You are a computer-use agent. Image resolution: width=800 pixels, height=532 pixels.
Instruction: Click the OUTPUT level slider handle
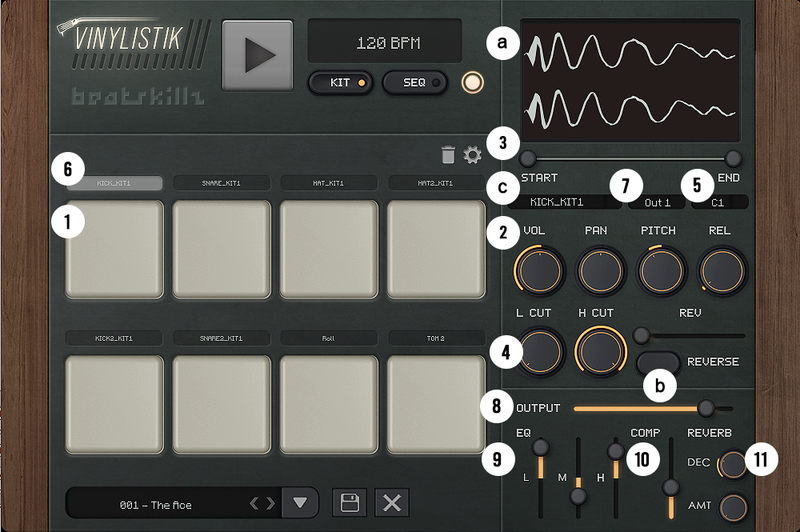coord(706,407)
